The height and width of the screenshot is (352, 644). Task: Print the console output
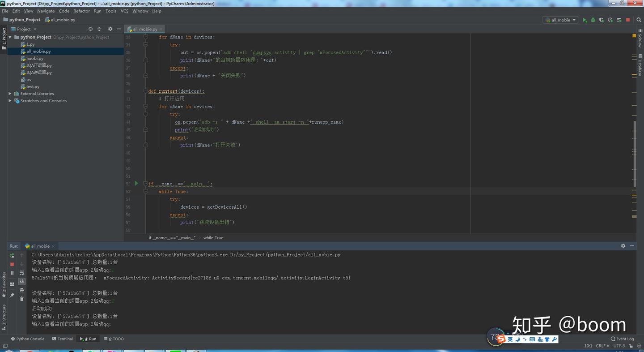point(21,290)
